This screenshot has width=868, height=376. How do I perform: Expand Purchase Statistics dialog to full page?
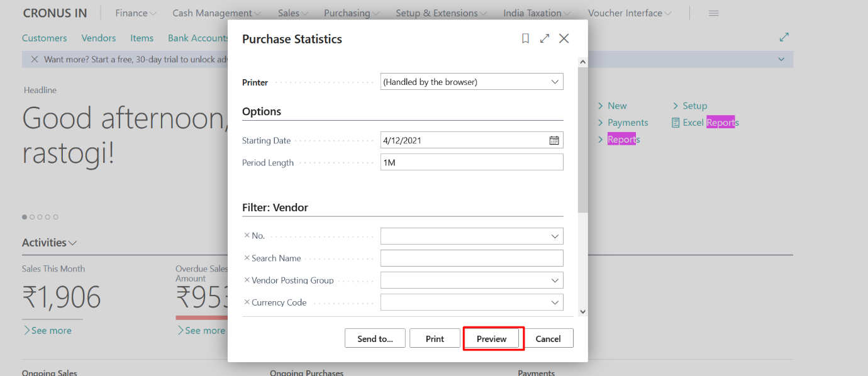545,38
